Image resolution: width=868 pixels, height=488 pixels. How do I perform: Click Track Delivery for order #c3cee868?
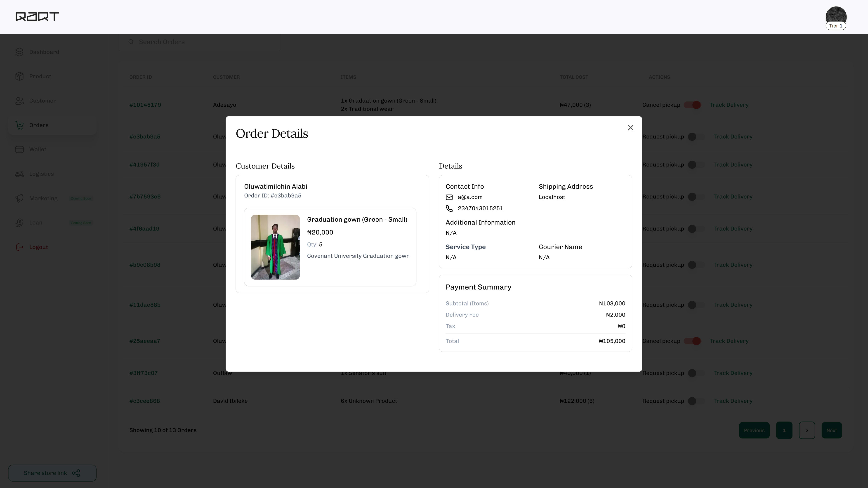tap(733, 401)
